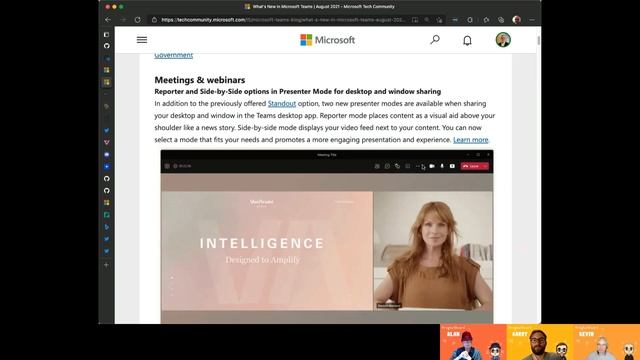Click Alan's video tile
Screen dimensions: 640x360
473,342
